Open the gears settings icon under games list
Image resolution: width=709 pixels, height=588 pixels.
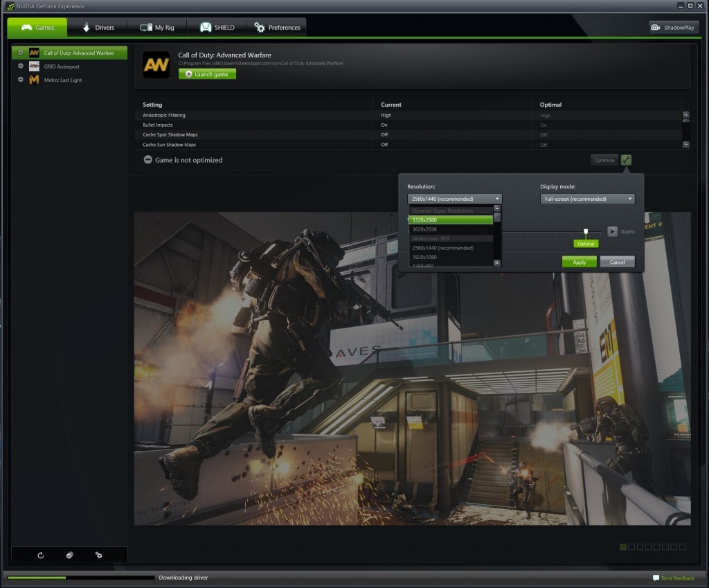(98, 555)
